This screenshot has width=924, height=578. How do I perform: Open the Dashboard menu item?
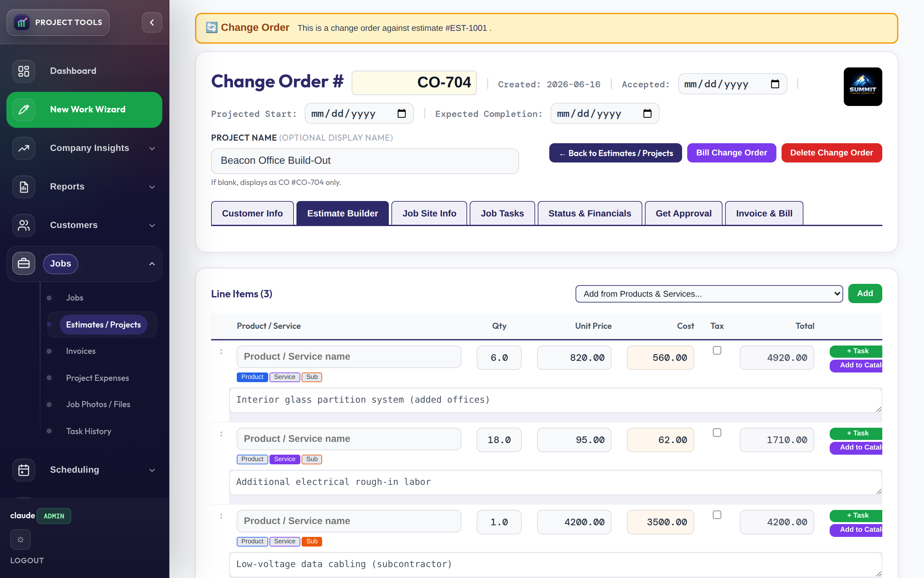(84, 71)
